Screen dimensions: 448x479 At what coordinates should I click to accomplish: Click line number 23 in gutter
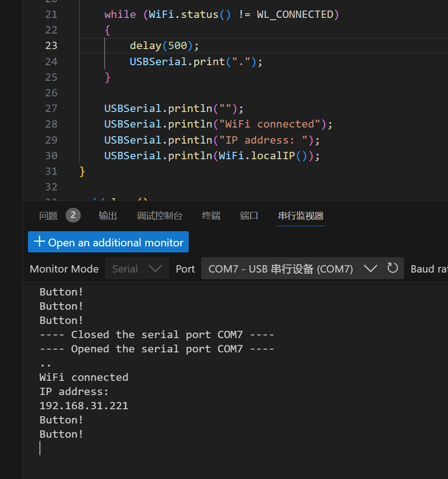[51, 45]
